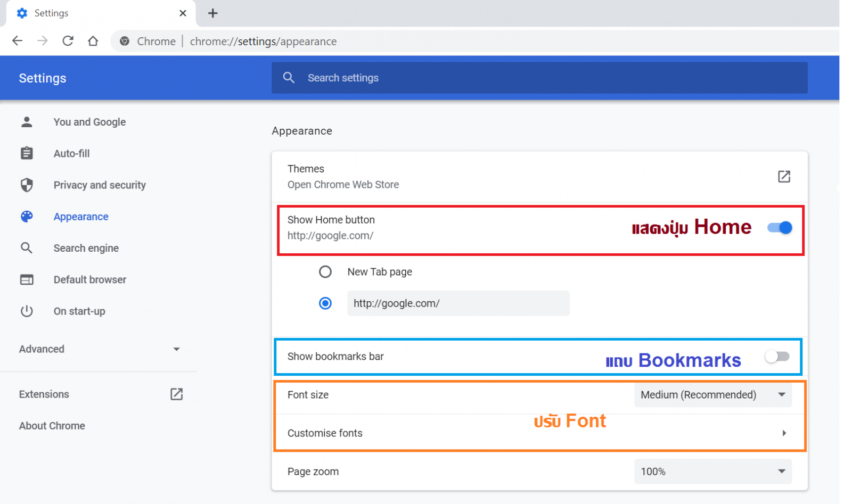The height and width of the screenshot is (504, 852).
Task: Click the Settings gear icon on the tab
Action: 22,13
